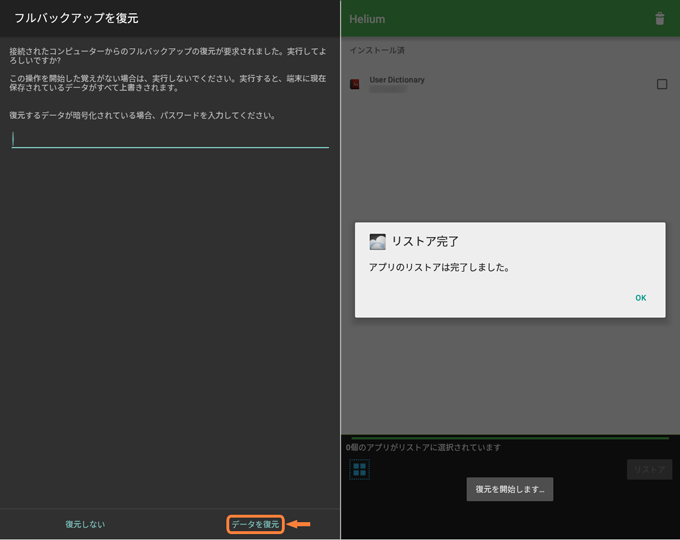680x540 pixels.
Task: Tick the User Dictionary checkbox
Action: [662, 84]
